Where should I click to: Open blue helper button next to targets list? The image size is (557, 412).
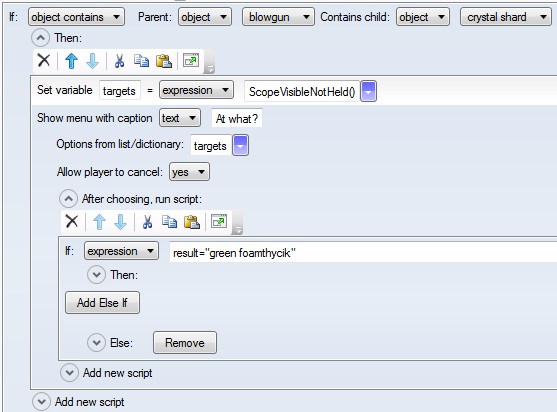(x=240, y=145)
